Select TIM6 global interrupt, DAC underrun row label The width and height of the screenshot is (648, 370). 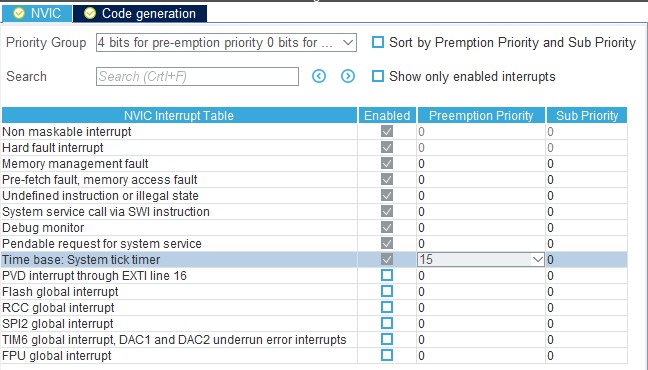click(x=174, y=340)
